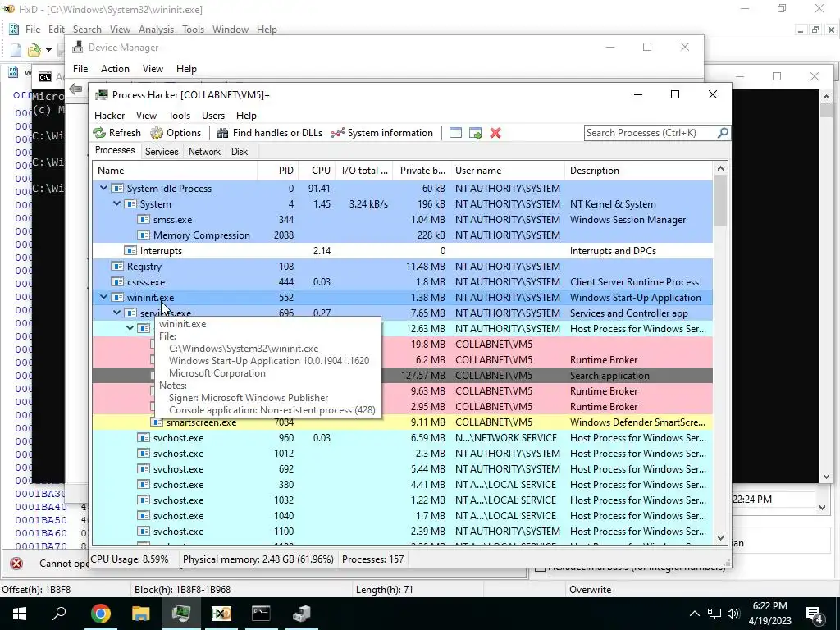Click the Refresh toolbar button in Process Hacker
Screen dimensions: 840x630
tap(116, 133)
